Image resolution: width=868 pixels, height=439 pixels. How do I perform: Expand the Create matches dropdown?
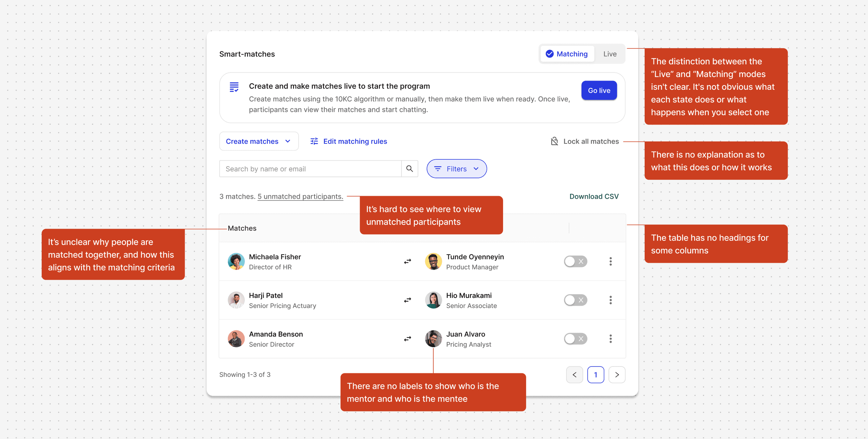coord(259,141)
